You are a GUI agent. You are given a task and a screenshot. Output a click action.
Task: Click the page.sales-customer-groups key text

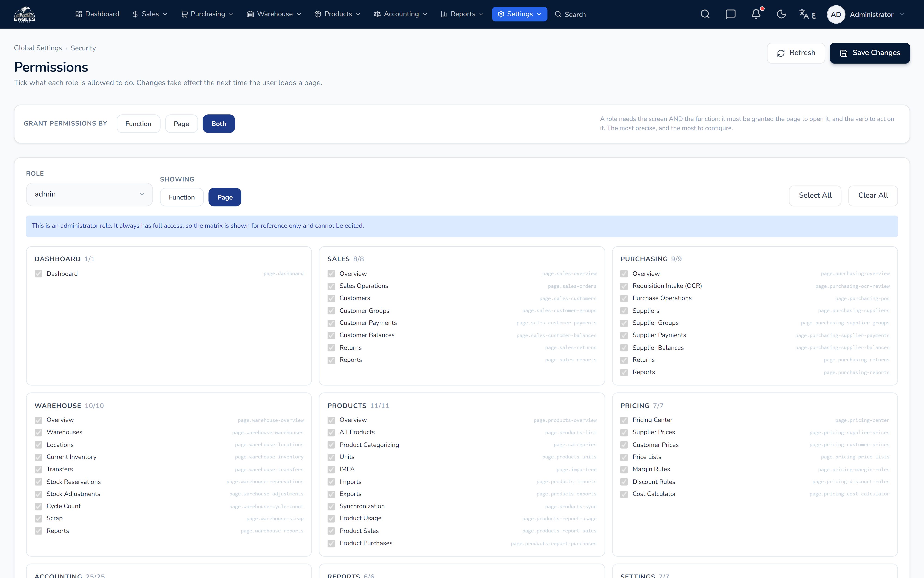tap(559, 311)
